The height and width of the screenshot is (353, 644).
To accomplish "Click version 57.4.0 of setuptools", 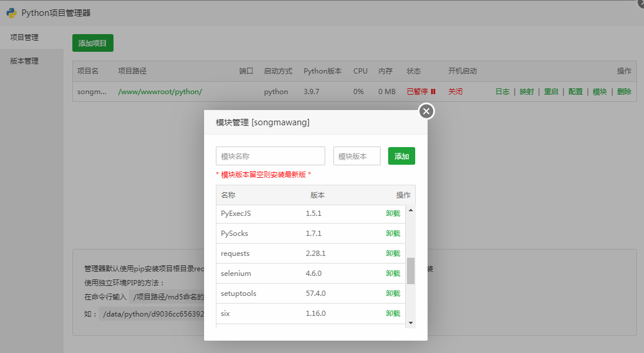I will [x=315, y=294].
